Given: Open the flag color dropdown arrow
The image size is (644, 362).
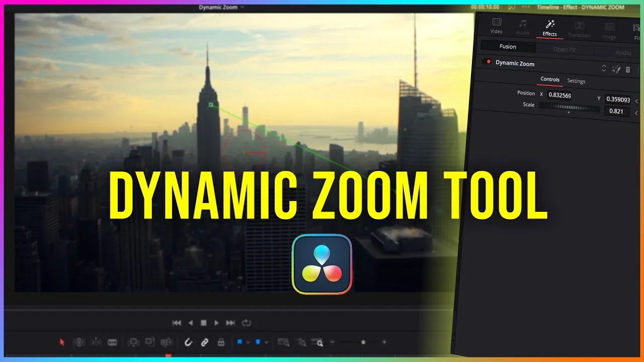Looking at the screenshot, I should tap(249, 342).
